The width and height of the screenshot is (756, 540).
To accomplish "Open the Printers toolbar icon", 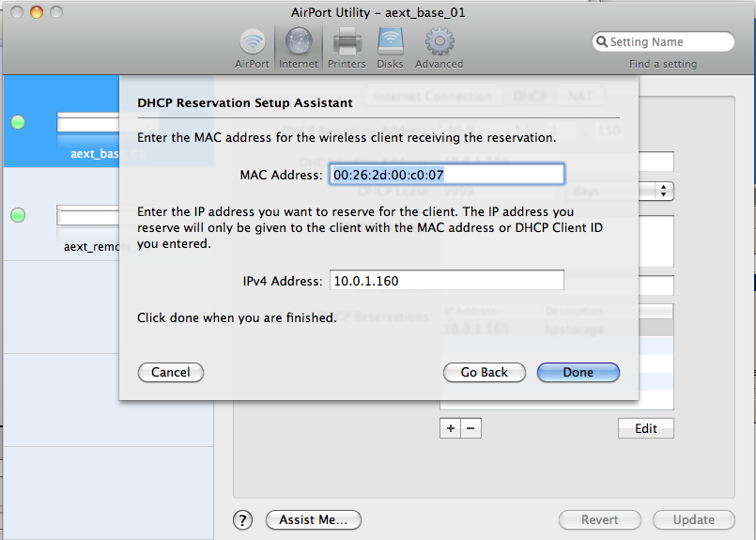I will pyautogui.click(x=347, y=48).
